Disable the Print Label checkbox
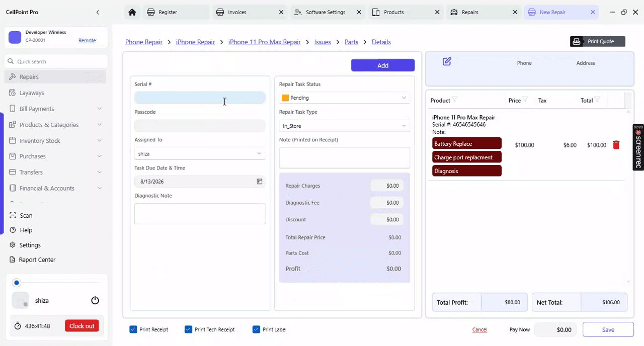The image size is (644, 346). click(257, 329)
